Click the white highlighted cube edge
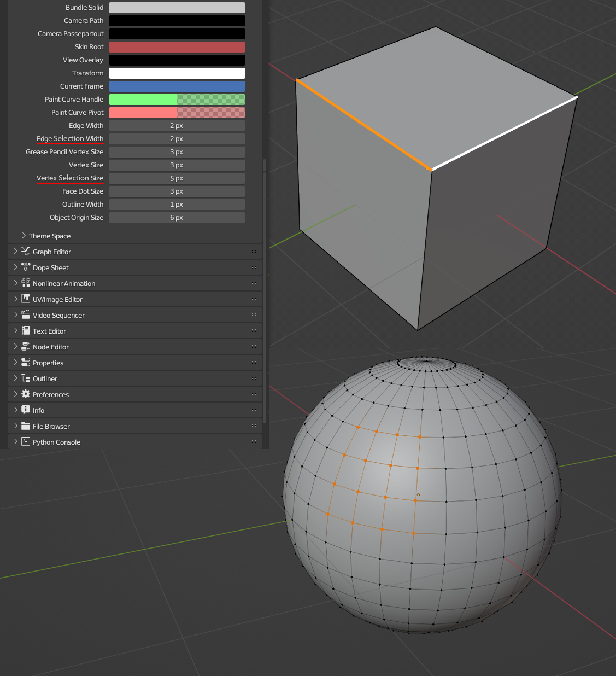This screenshot has height=676, width=616. coord(504,133)
